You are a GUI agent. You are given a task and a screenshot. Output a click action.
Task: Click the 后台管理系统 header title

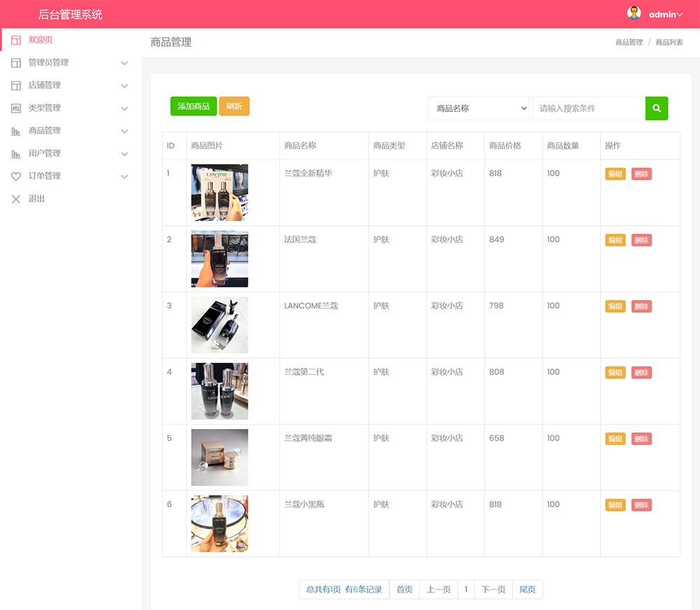70,15
